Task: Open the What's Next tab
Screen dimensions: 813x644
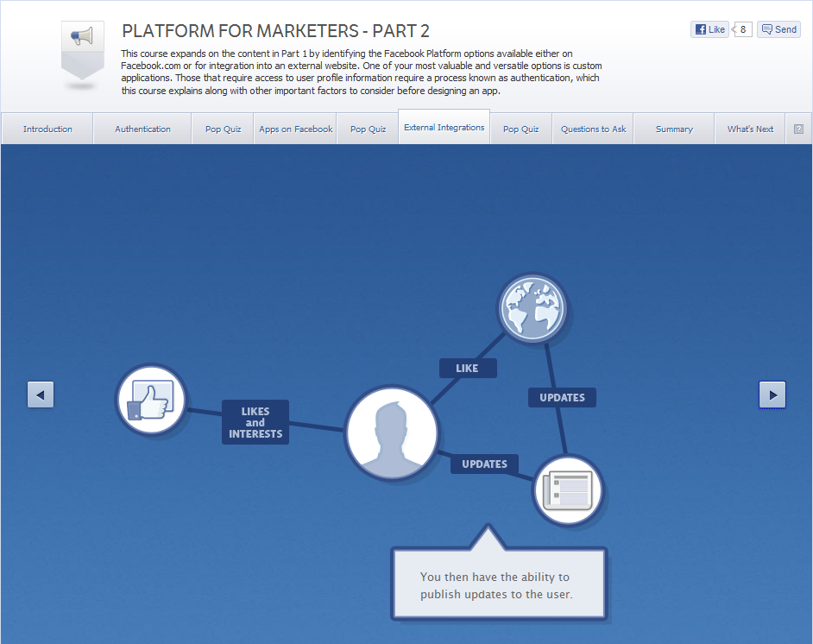Action: tap(750, 129)
